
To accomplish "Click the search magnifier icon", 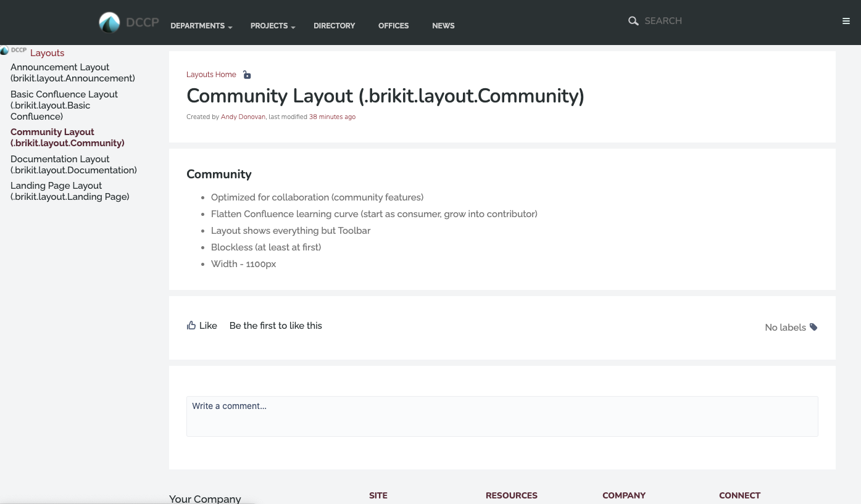I will [x=633, y=21].
